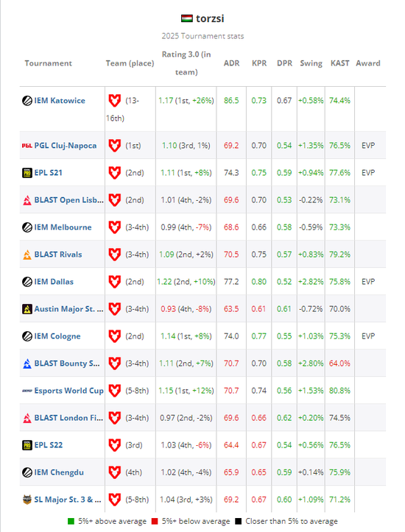This screenshot has height=532, width=405.
Task: Click the MOUZ heart logo in IEM Cologne row
Action: point(114,336)
